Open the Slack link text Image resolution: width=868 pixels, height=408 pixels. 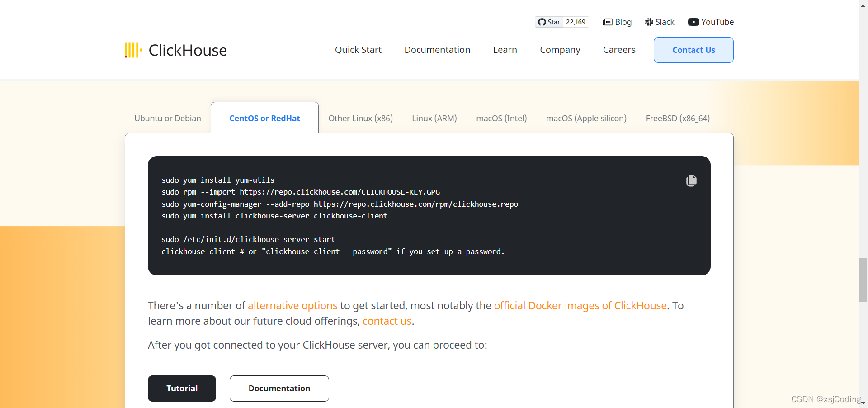tap(665, 22)
